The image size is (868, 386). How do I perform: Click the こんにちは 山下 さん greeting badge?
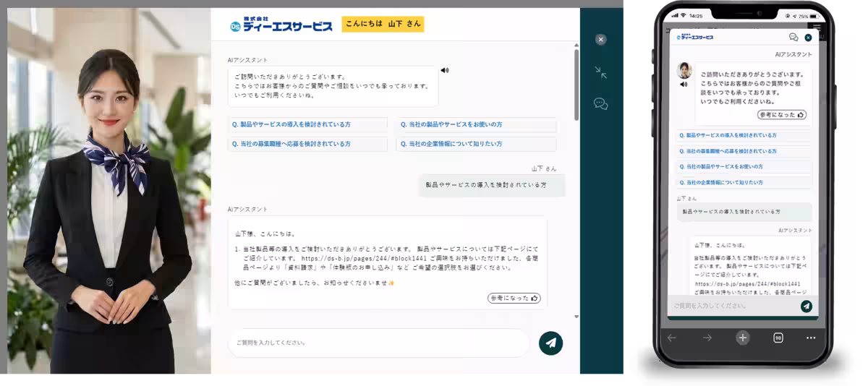pos(383,24)
